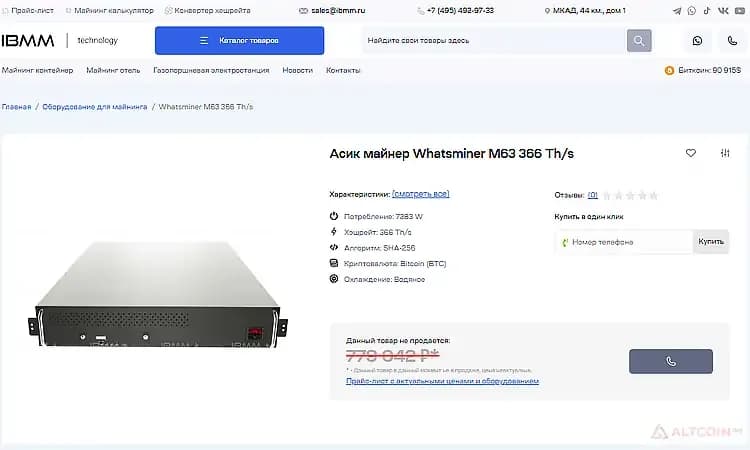The width and height of the screenshot is (750, 450).
Task: Click the hashrate lightning icon
Action: click(334, 231)
